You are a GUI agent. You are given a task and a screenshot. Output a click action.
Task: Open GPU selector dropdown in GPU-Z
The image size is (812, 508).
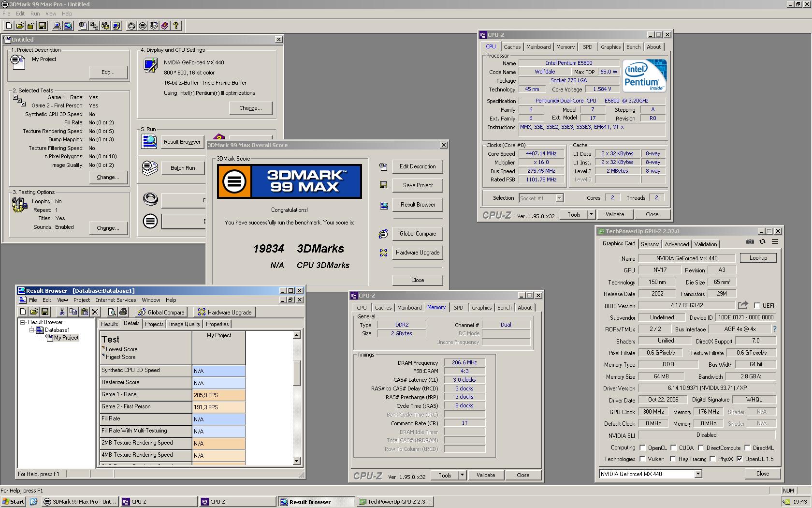(698, 474)
